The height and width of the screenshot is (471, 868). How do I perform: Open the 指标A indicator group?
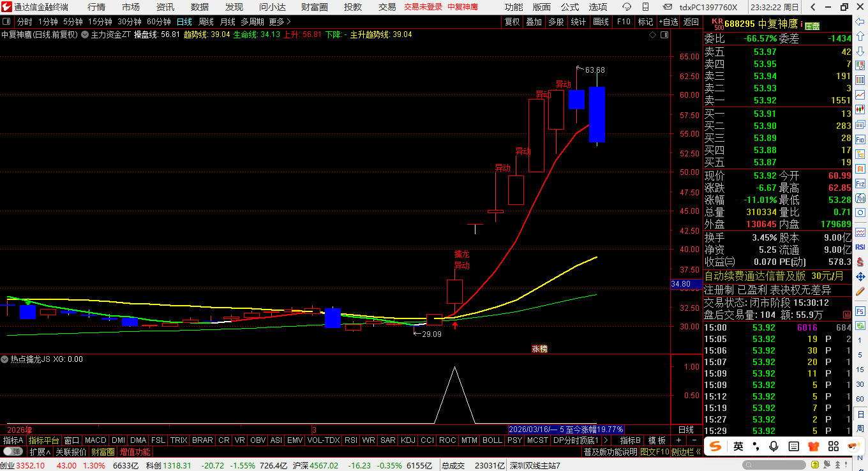point(13,440)
